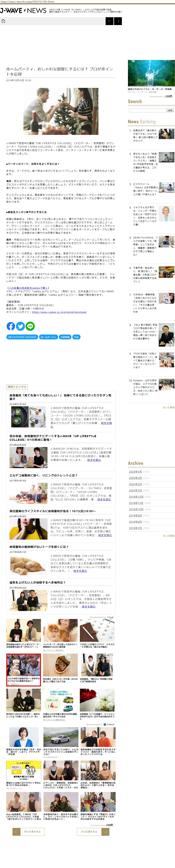Image resolution: width=175 pixels, height=868 pixels.
Task: Open related topic 運気を上げたい人が掃除
Action: coord(37,582)
